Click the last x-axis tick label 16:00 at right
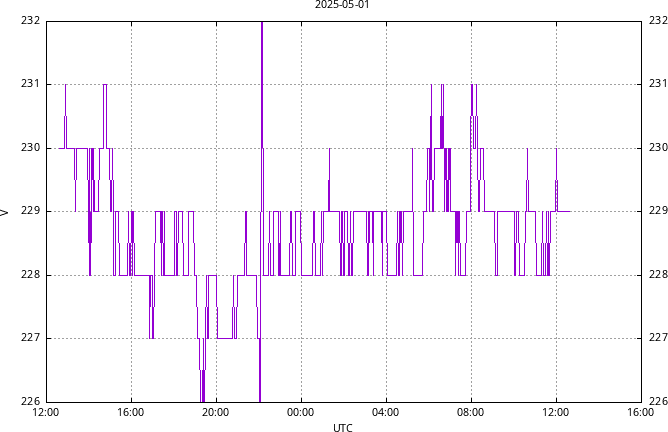Image resolution: width=668 pixels, height=432 pixels. click(x=641, y=412)
